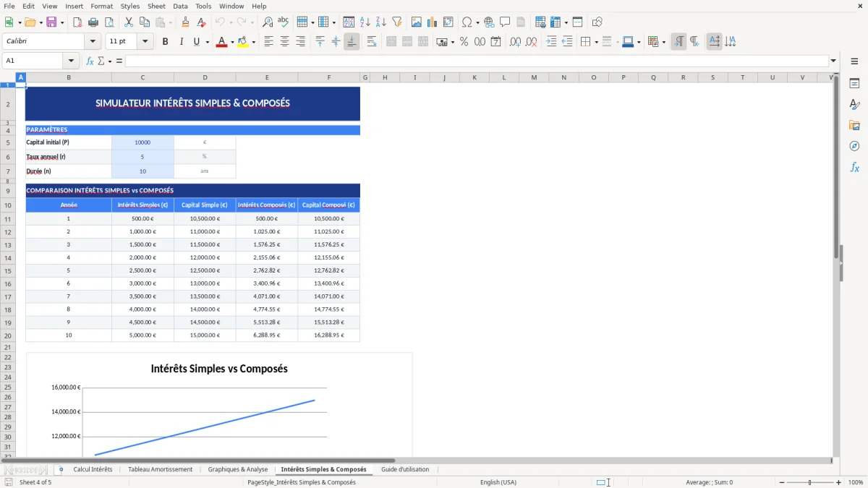Open the Functions sidebar panel
The width and height of the screenshot is (868, 488).
coord(855,167)
